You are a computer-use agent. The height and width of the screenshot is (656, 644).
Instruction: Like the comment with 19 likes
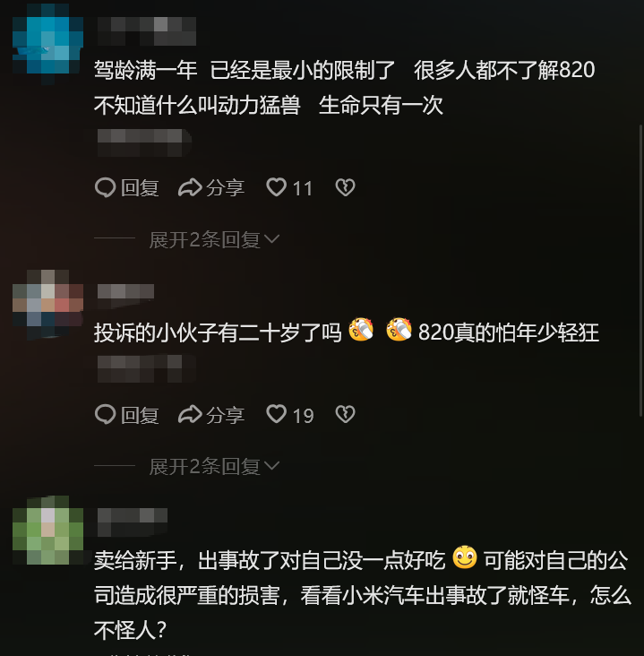pos(277,414)
